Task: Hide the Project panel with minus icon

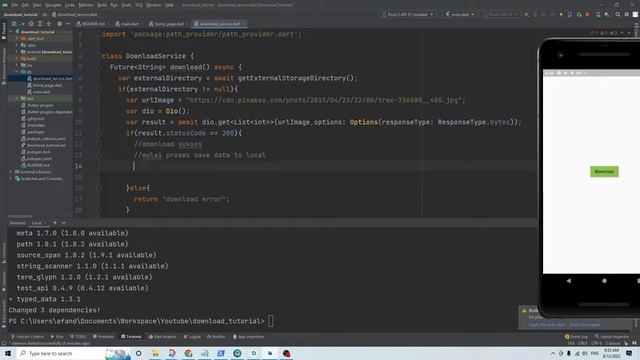Action: click(x=68, y=24)
